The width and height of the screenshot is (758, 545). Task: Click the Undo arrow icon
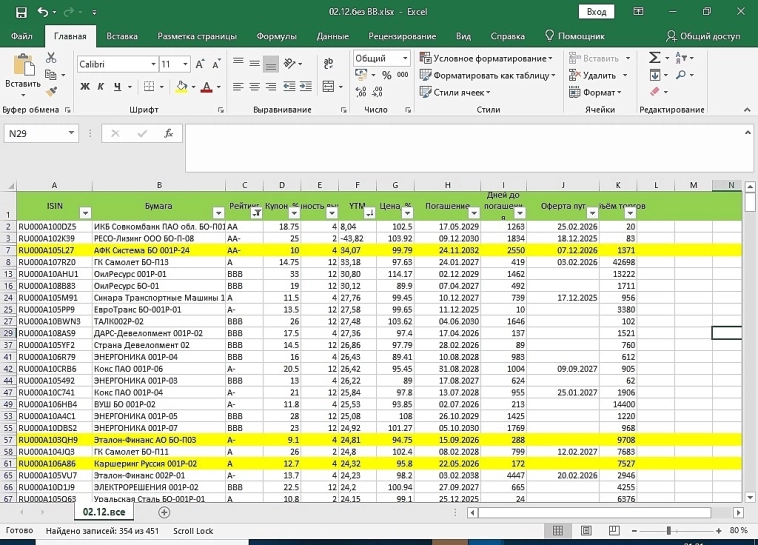point(44,12)
